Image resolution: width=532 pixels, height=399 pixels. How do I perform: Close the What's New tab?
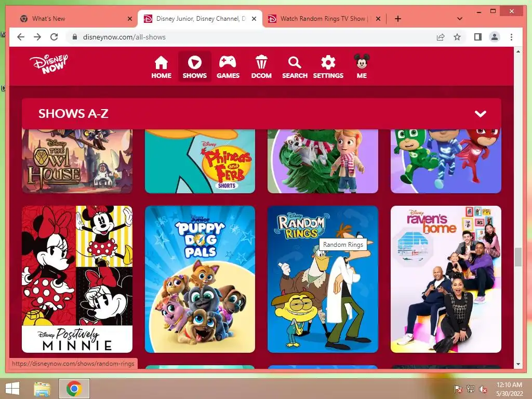click(129, 19)
